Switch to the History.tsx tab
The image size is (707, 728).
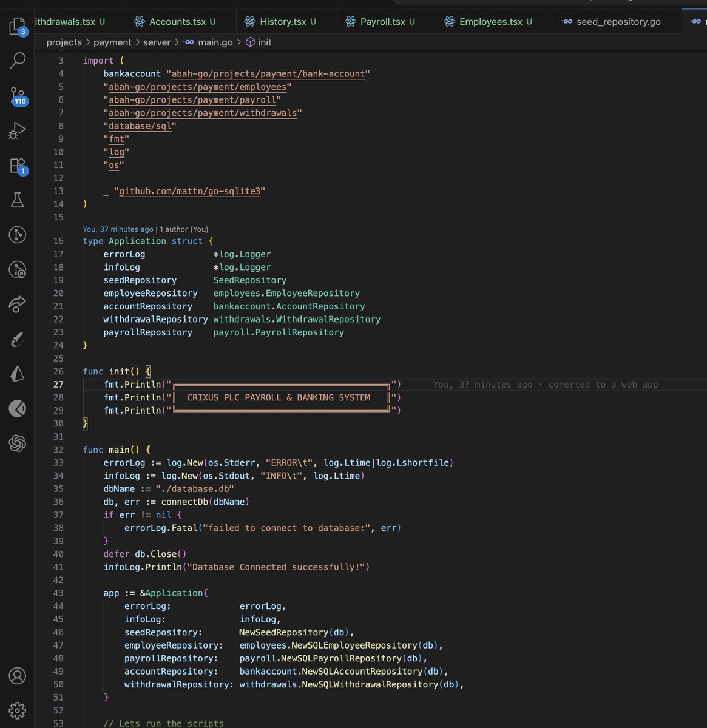pos(288,21)
